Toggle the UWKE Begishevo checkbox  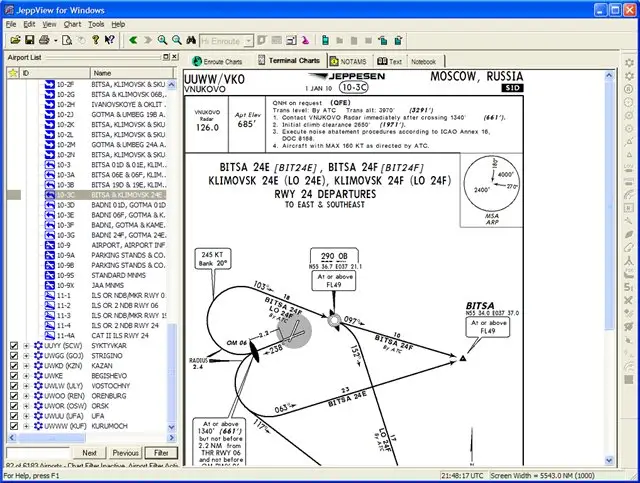(x=14, y=376)
